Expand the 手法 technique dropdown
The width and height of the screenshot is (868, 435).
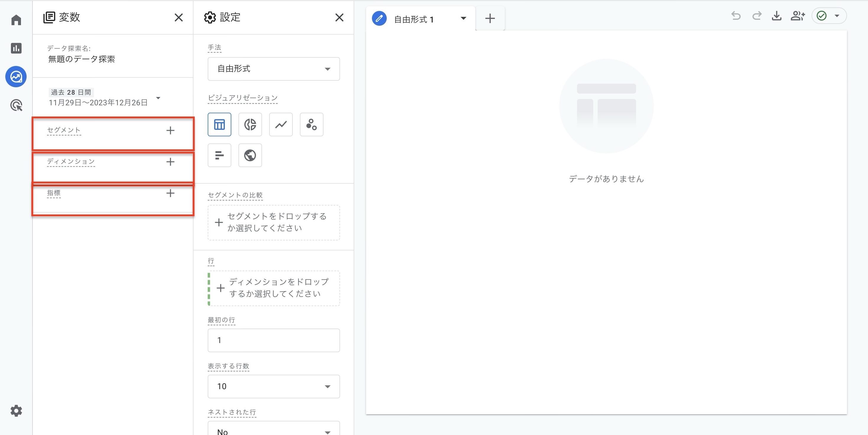274,69
